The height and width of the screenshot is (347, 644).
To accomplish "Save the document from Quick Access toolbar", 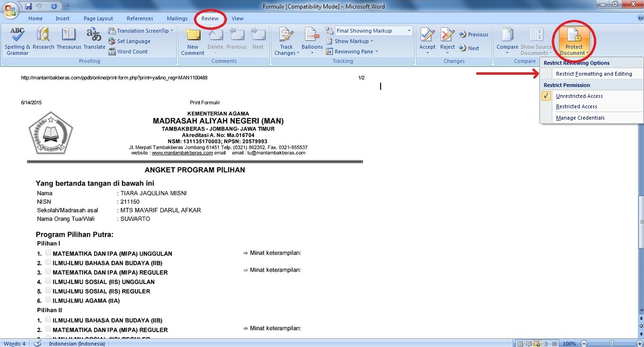I will point(28,6).
